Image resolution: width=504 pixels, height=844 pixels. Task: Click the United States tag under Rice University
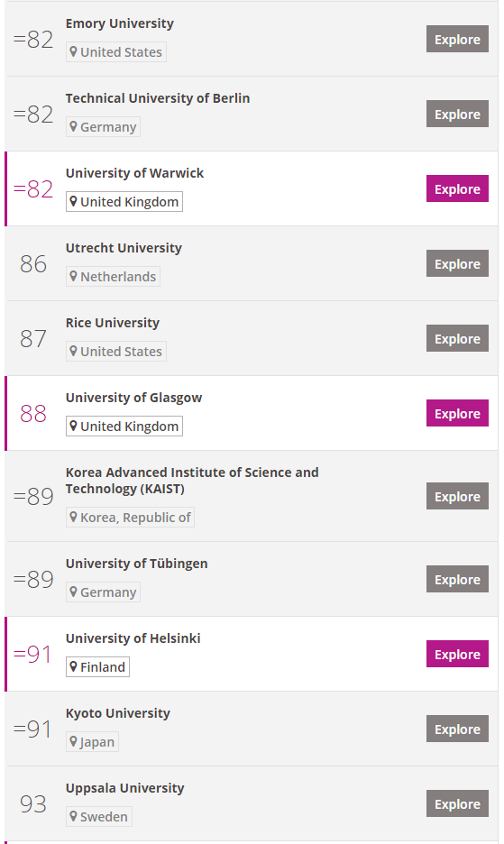115,352
